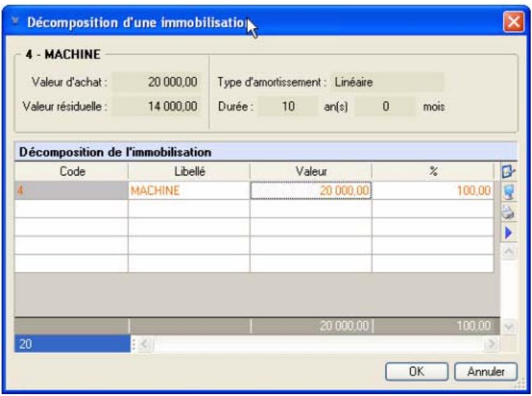
Task: Click the blue right-arrow icon beside the table
Action: tap(508, 233)
